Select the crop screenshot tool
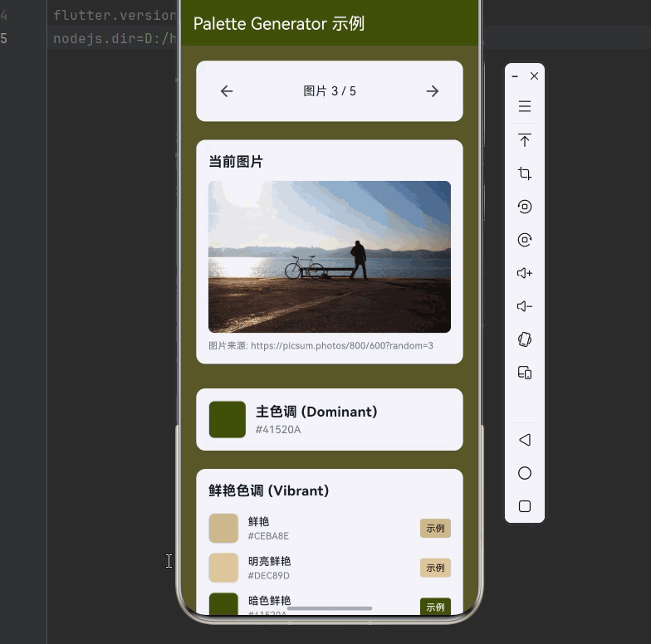Viewport: 651px width, 644px height. click(525, 173)
